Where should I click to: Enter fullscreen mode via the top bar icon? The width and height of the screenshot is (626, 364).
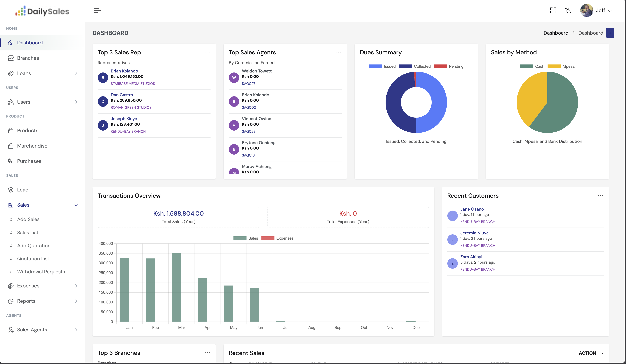click(553, 10)
